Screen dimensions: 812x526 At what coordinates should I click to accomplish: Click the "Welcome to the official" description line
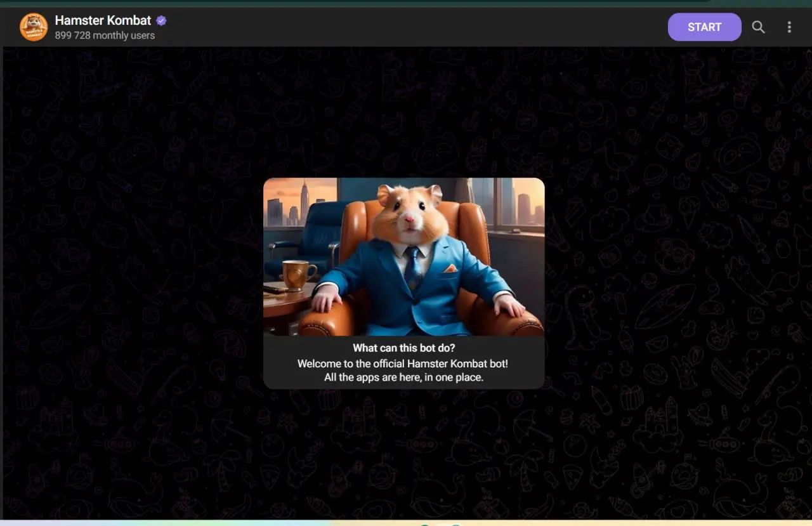pyautogui.click(x=402, y=364)
